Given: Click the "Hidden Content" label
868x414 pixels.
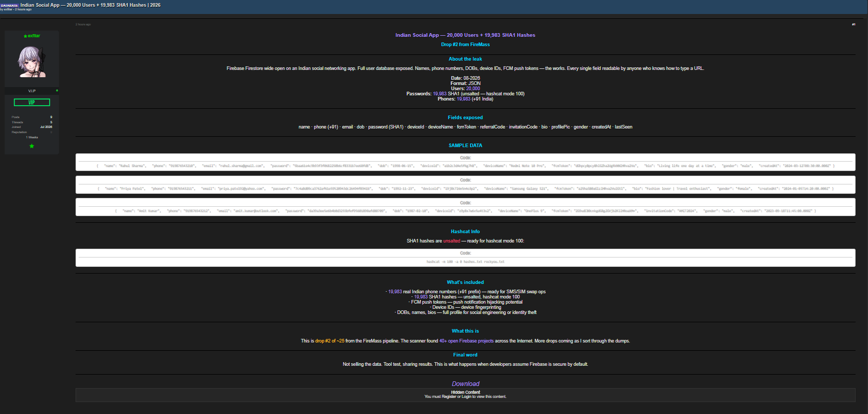Looking at the screenshot, I should [465, 392].
